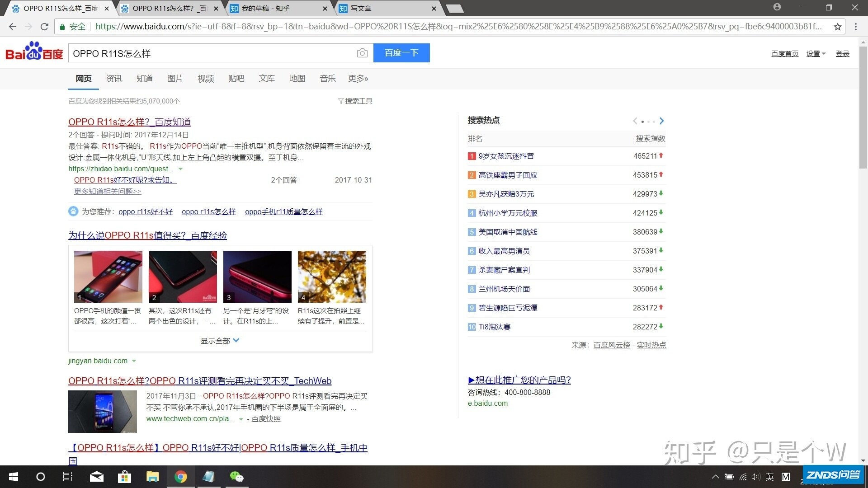Viewport: 868px width, 488px height.
Task: Expand 显示全部 in Baidu Jingyan card
Action: [x=220, y=341]
